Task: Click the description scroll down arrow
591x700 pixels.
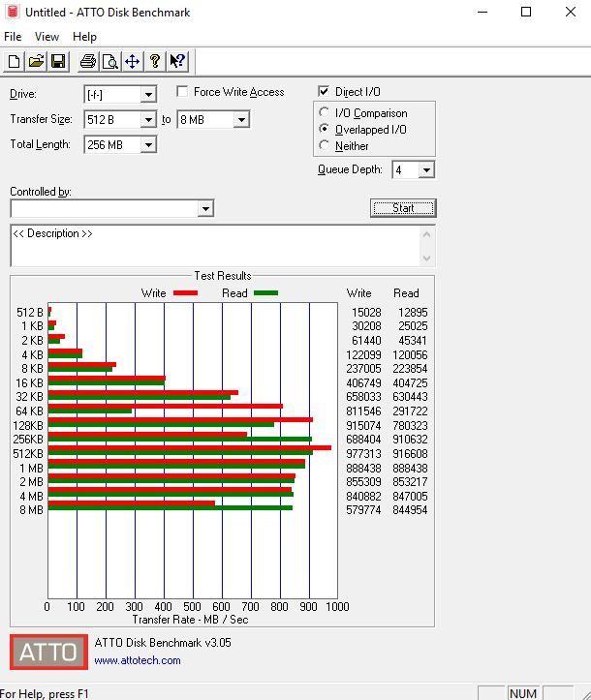Action: (x=426, y=259)
